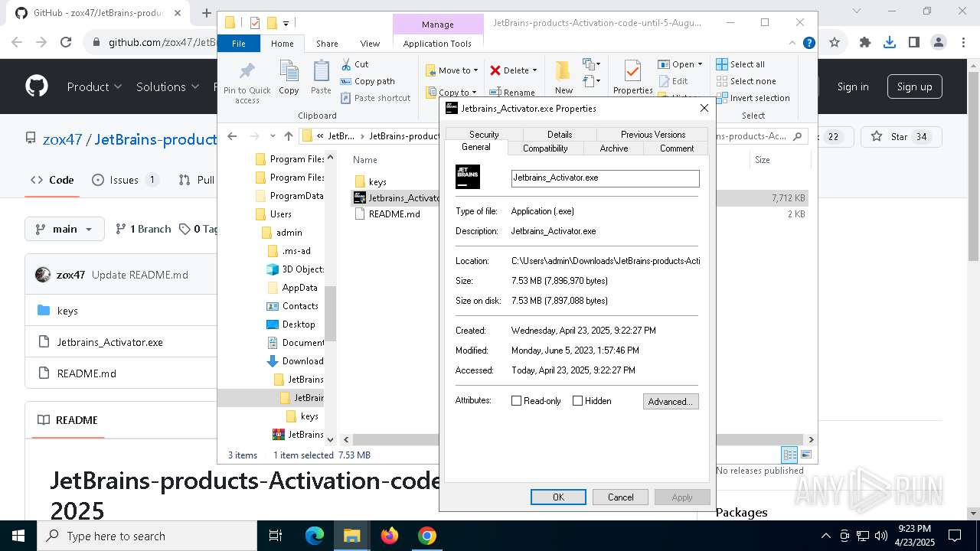Click Paste clipboard icon in ribbon
Screen dimensions: 980x551
point(321,72)
